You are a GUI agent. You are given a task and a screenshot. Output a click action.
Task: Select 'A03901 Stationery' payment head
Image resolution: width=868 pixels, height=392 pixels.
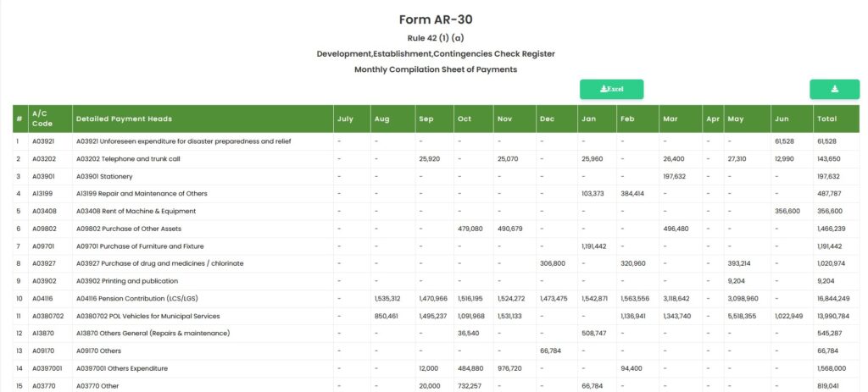(x=104, y=176)
